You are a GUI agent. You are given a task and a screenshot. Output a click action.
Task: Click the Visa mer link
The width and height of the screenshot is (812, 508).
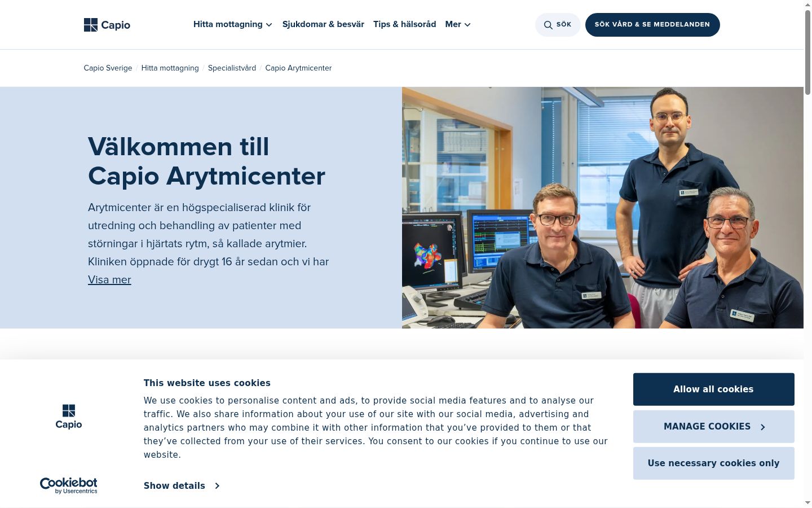109,280
